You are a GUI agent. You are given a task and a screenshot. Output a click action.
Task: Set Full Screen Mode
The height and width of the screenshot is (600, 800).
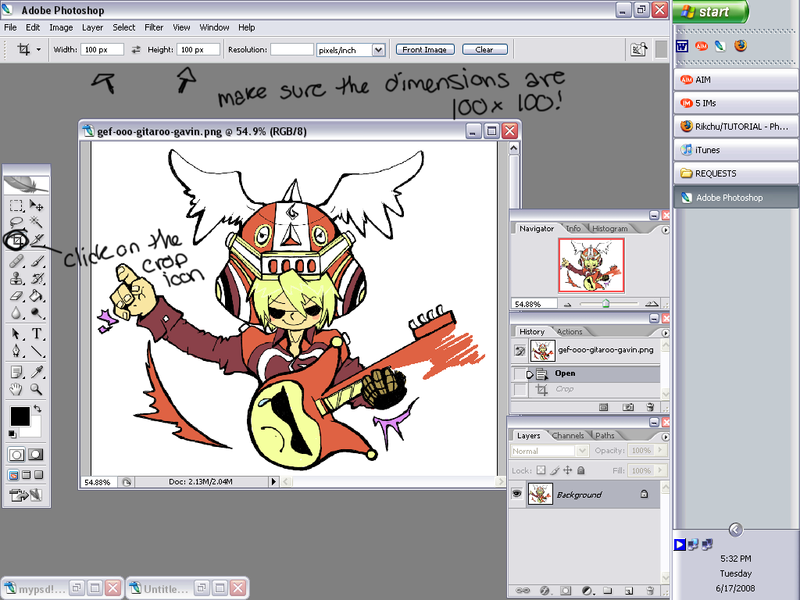click(x=38, y=475)
